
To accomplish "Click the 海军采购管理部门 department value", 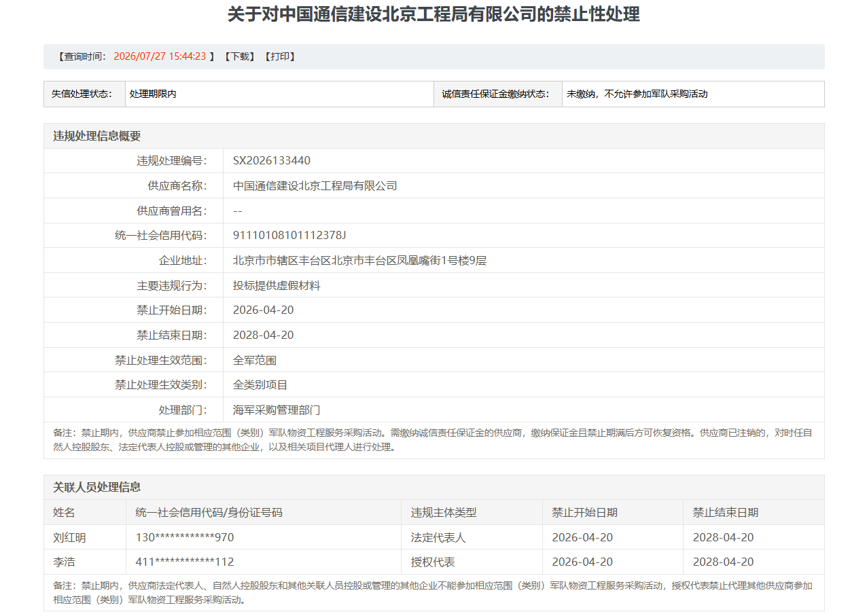I will 277,410.
